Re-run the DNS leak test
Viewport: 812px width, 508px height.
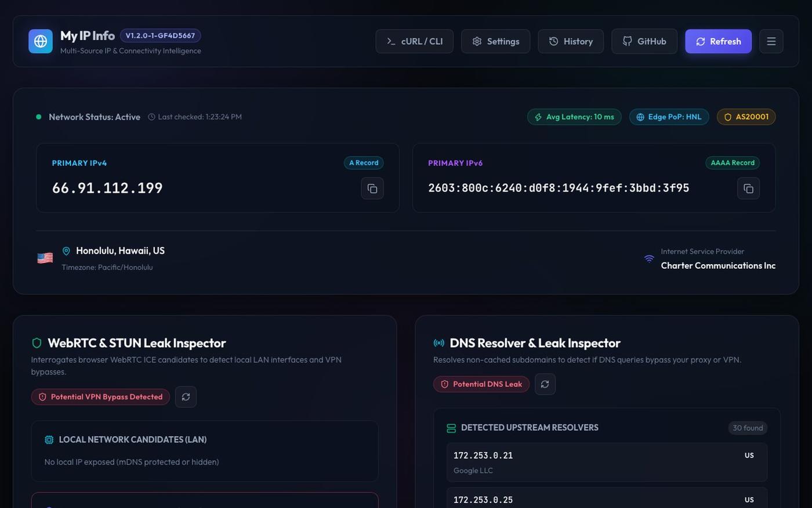tap(545, 384)
